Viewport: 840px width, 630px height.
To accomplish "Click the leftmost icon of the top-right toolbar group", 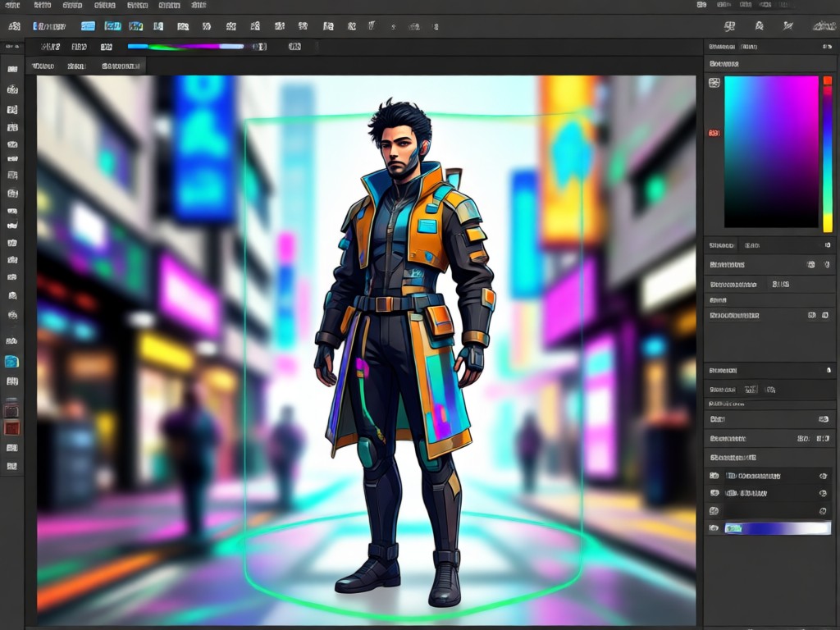I will tap(729, 25).
